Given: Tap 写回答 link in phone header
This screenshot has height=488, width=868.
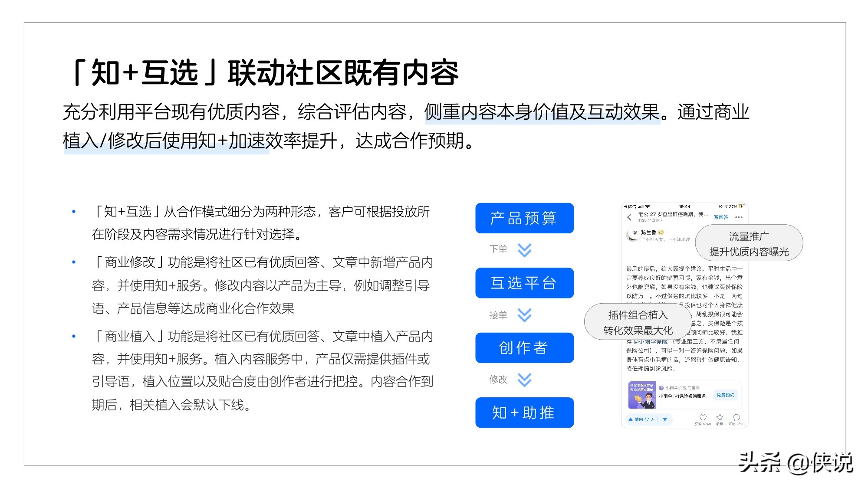Looking at the screenshot, I should click(x=721, y=217).
